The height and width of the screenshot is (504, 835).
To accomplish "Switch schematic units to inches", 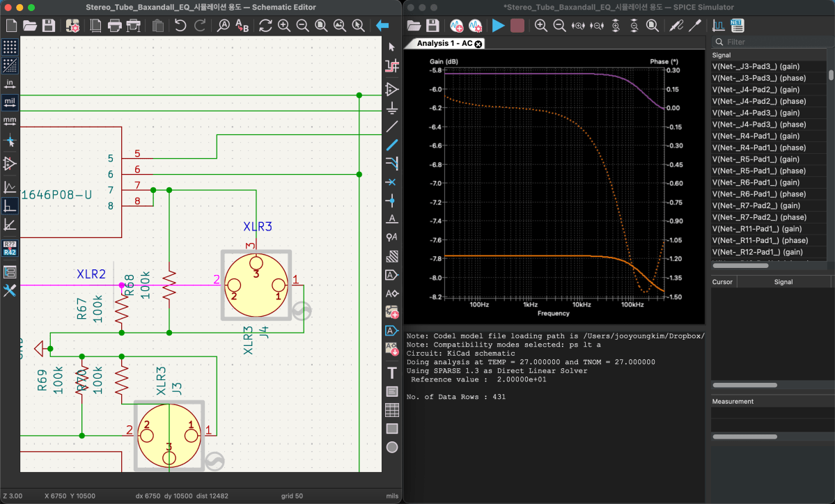I will 9,82.
